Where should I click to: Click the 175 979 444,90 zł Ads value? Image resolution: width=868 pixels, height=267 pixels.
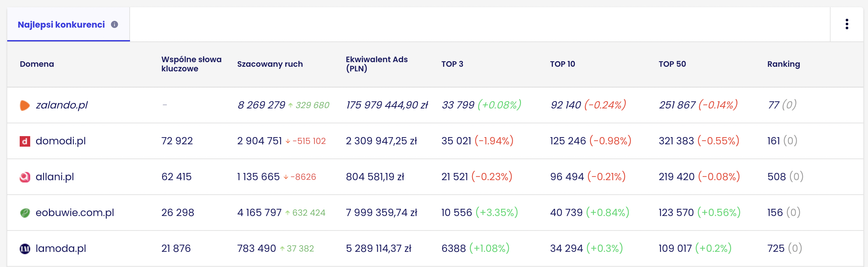click(x=387, y=105)
